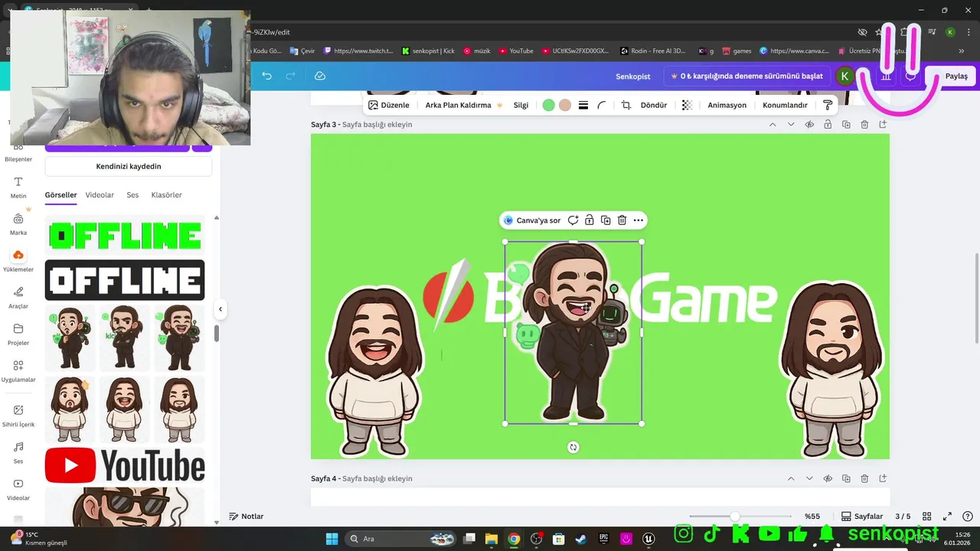Select the YouTube logo upload thumbnail
This screenshot has height=551, width=980.
pyautogui.click(x=125, y=465)
